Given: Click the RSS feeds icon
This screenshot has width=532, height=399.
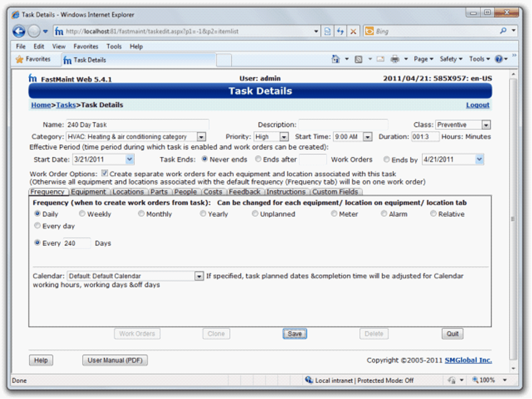Looking at the screenshot, I should coord(358,59).
